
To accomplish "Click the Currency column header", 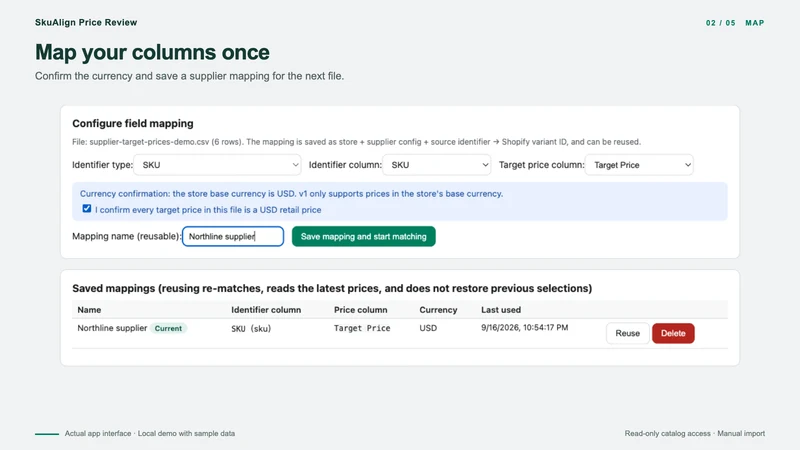I will pyautogui.click(x=438, y=310).
